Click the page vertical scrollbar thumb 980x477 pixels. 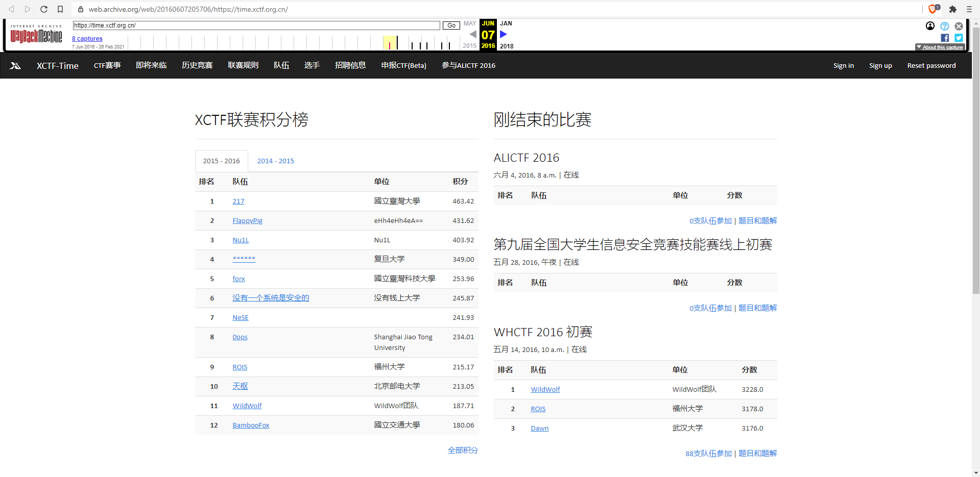click(x=976, y=160)
